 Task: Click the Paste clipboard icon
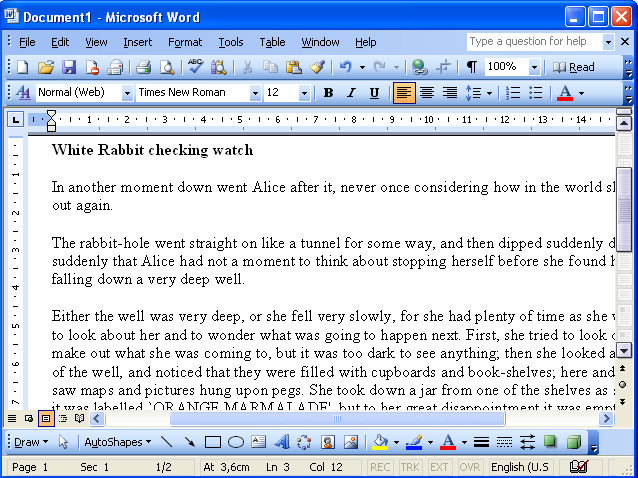point(294,67)
